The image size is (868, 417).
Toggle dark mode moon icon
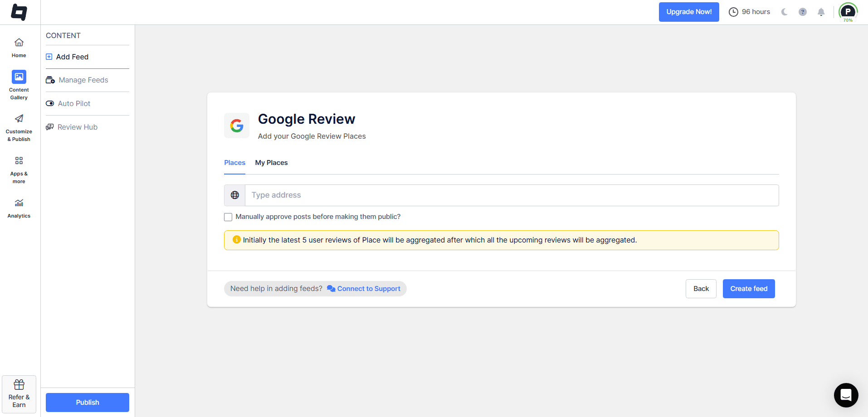tap(784, 12)
